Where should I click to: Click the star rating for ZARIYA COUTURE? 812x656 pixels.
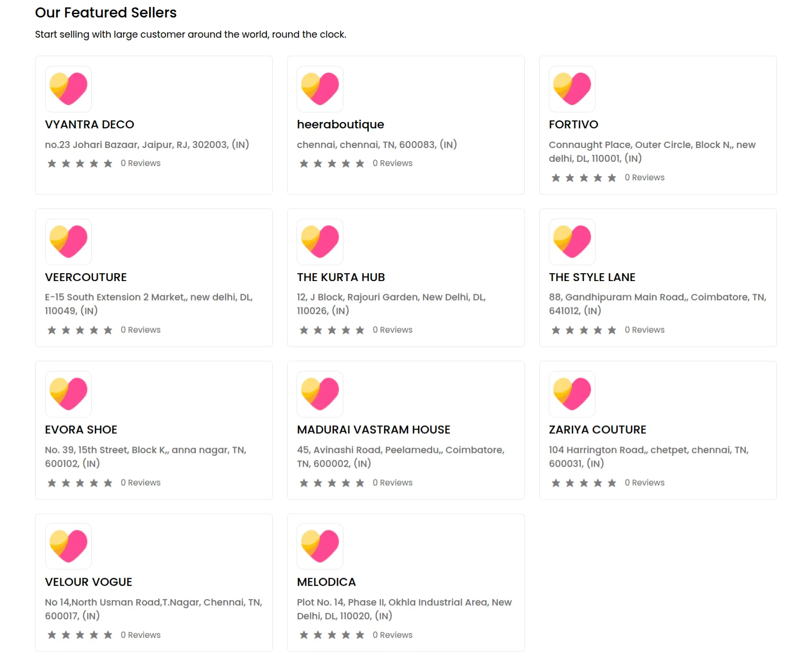(584, 483)
